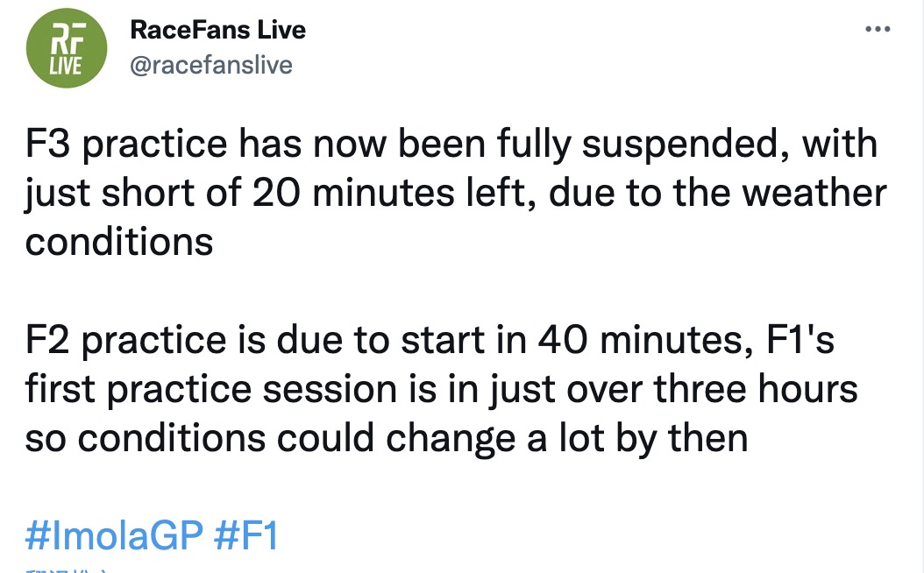Open the RaceFans Live display name
The height and width of the screenshot is (573, 924).
pos(217,30)
